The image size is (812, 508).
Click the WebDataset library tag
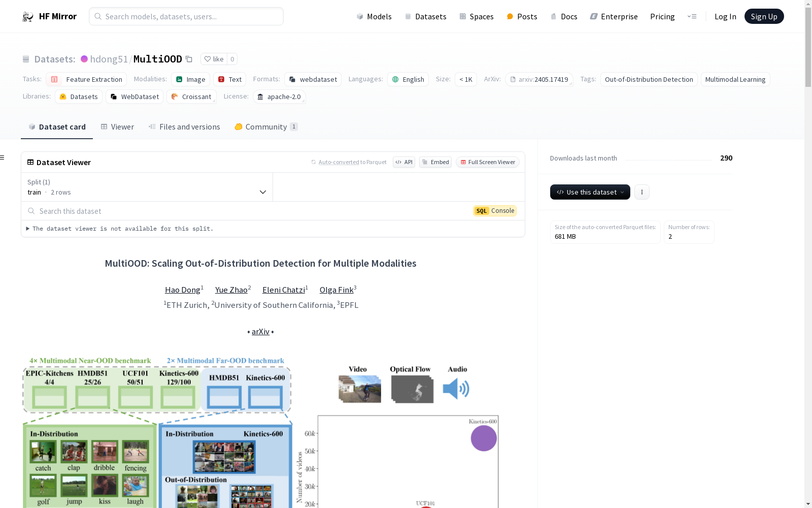point(134,97)
